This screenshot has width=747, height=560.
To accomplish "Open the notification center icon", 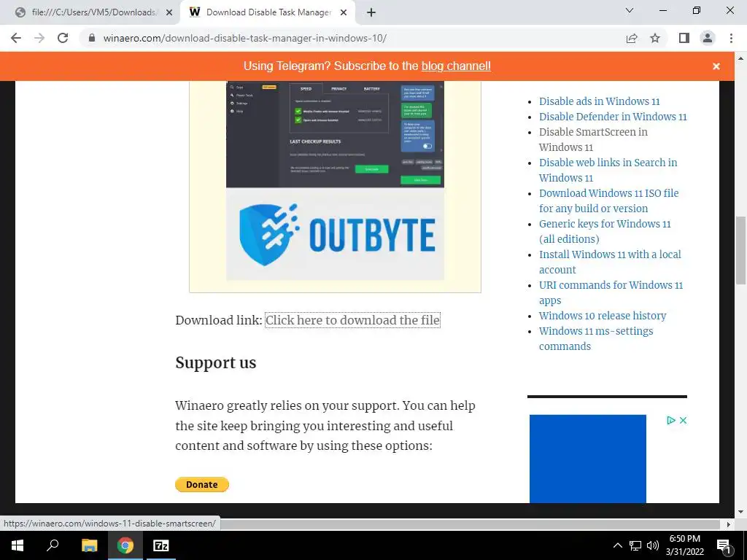I will (x=724, y=546).
